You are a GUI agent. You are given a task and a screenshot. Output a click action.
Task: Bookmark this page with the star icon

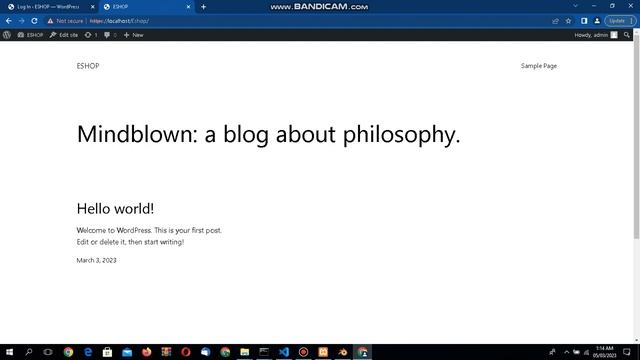point(568,21)
